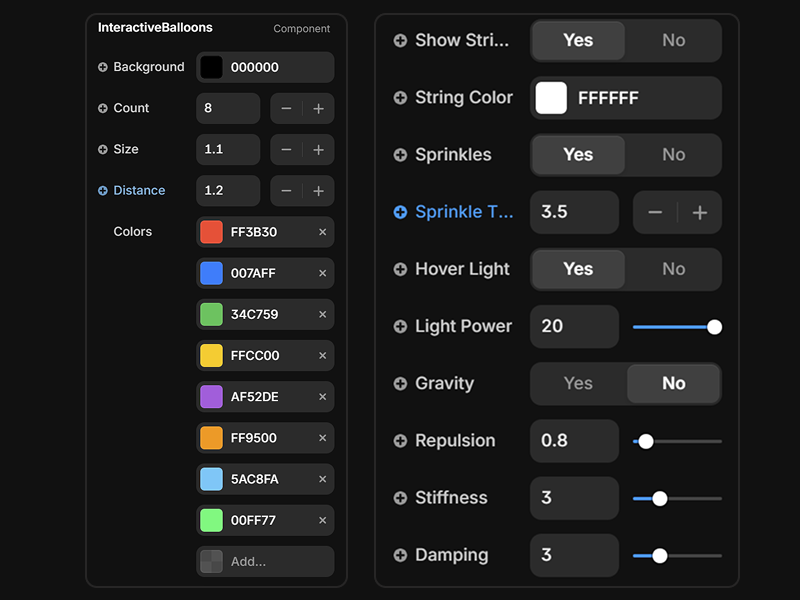
Task: Click the Light Power slider handle
Action: point(714,327)
